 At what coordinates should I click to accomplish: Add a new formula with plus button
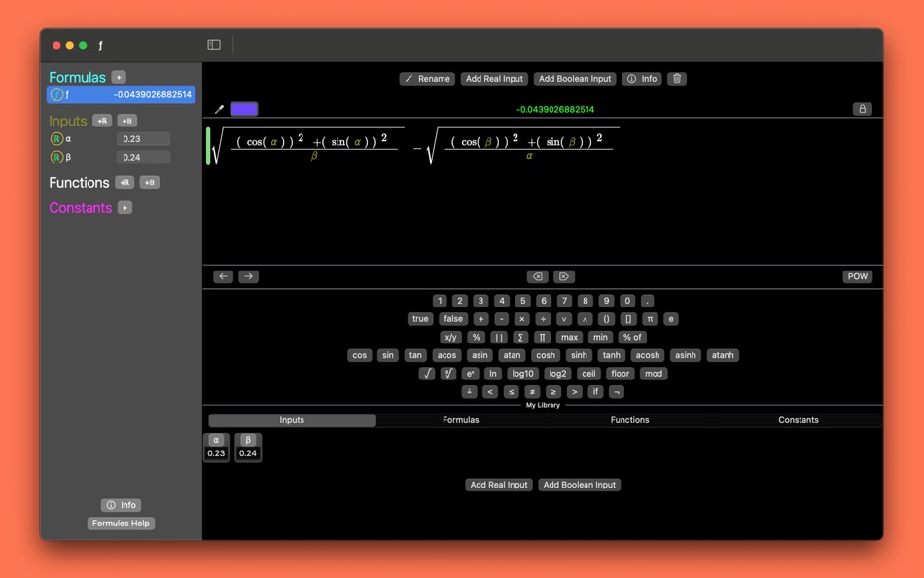click(x=119, y=77)
